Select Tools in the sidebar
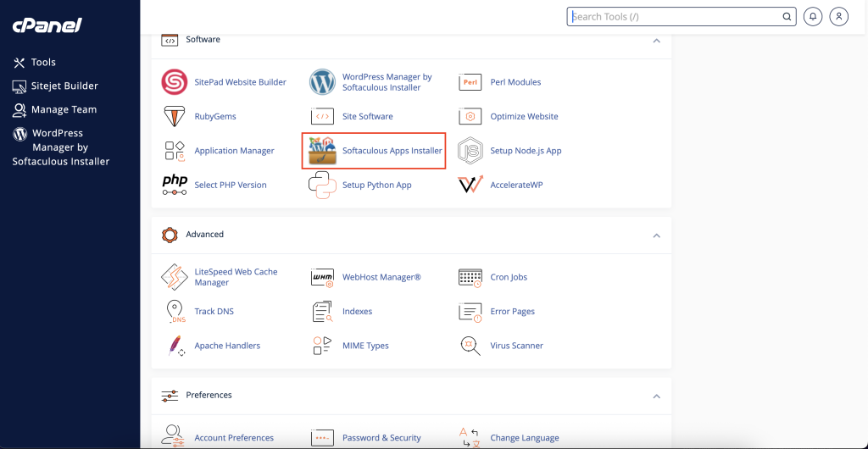The height and width of the screenshot is (449, 868). pos(34,63)
